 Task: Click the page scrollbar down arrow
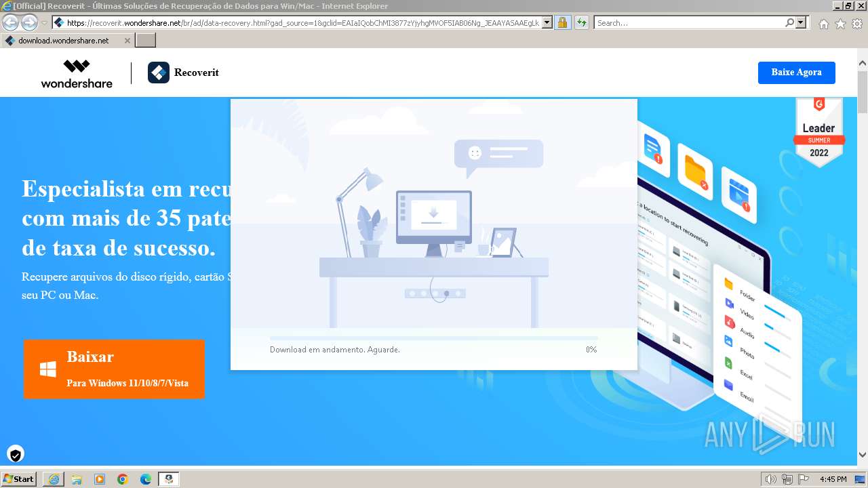coord(863,455)
